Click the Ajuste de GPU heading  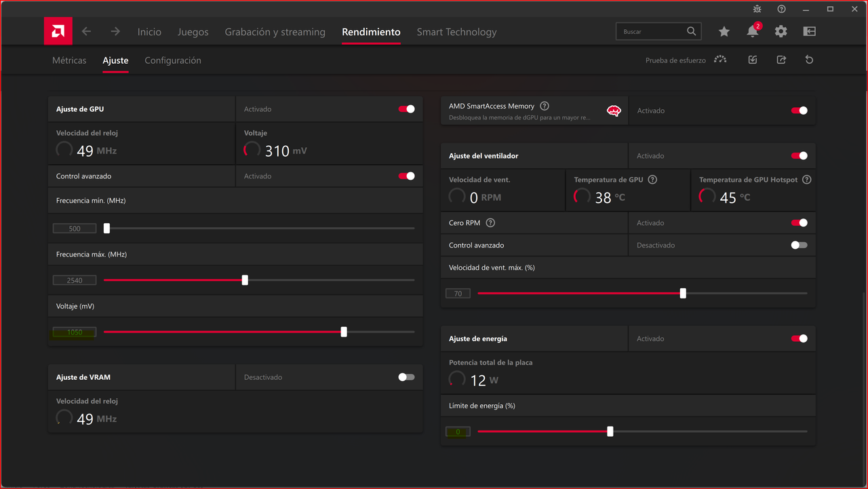click(x=80, y=109)
